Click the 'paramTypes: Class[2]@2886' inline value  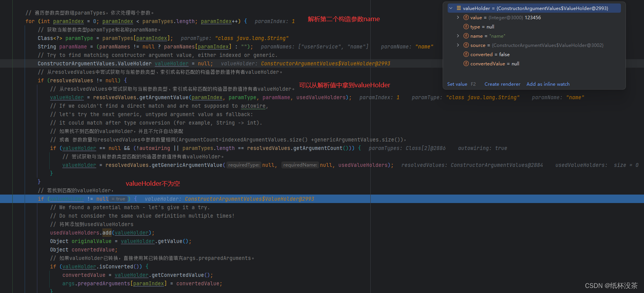point(407,148)
